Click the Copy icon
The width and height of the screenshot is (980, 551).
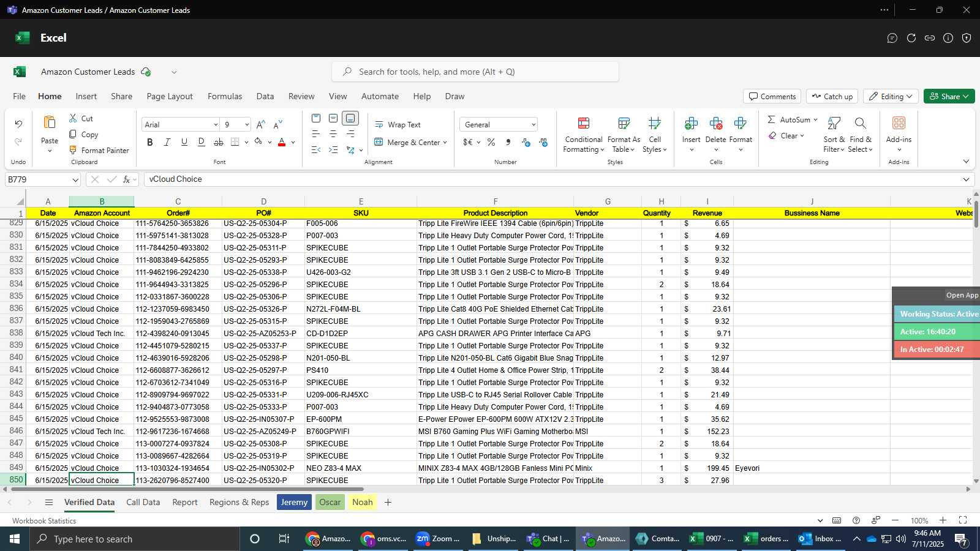click(x=73, y=134)
